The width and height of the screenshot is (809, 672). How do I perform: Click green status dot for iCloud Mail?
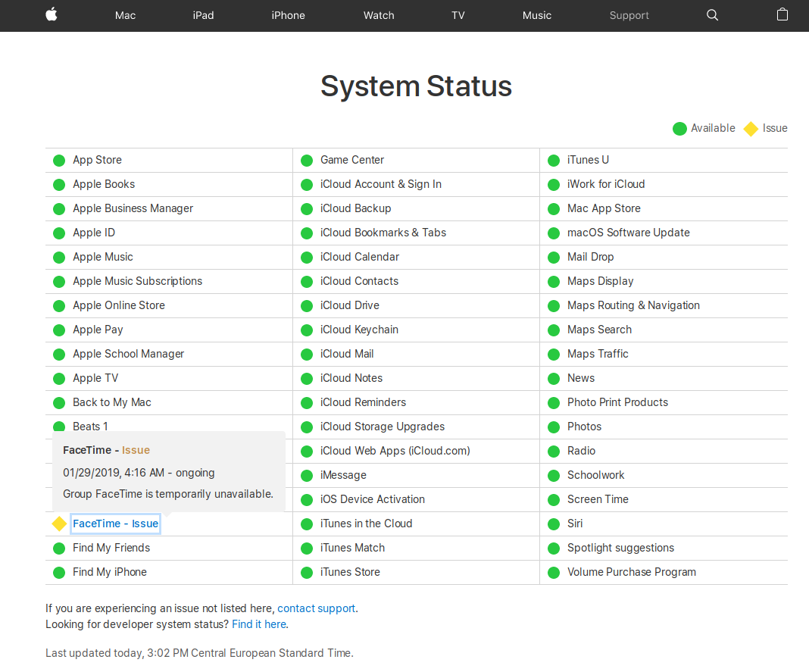(x=307, y=355)
